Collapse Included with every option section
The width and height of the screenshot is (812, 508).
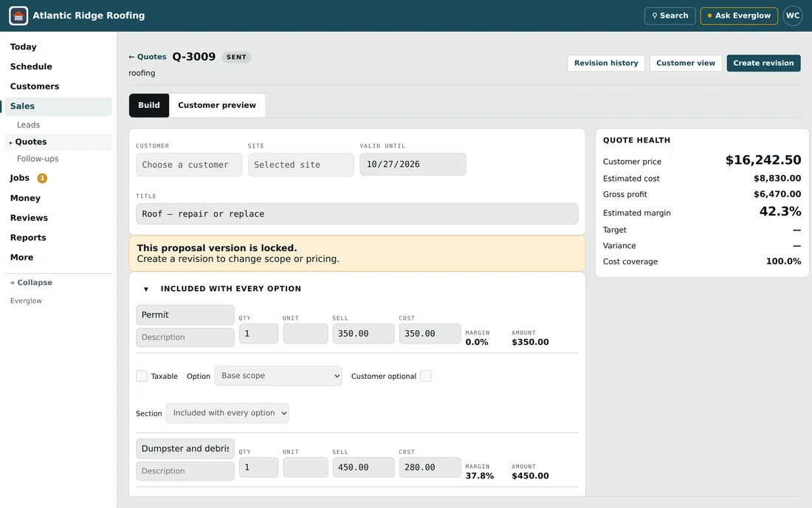(146, 289)
